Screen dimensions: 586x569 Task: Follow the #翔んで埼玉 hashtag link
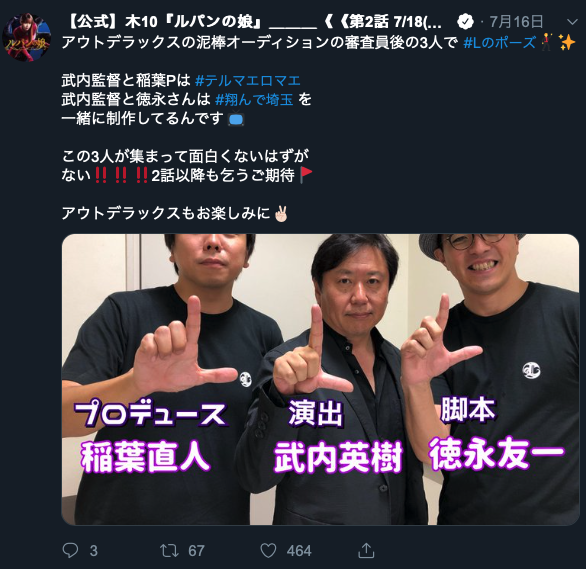(254, 99)
